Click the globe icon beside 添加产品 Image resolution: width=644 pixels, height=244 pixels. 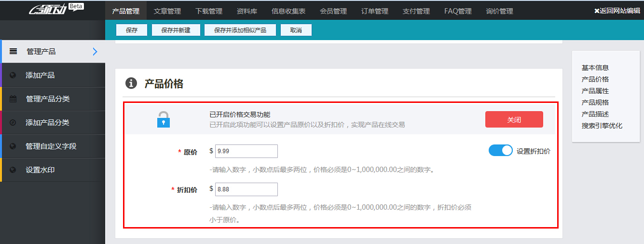(13, 75)
